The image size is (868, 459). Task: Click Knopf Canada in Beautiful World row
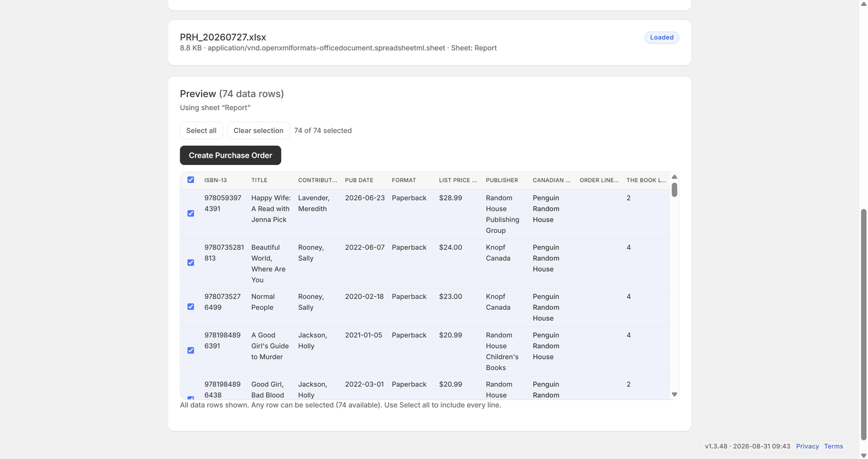(x=498, y=253)
